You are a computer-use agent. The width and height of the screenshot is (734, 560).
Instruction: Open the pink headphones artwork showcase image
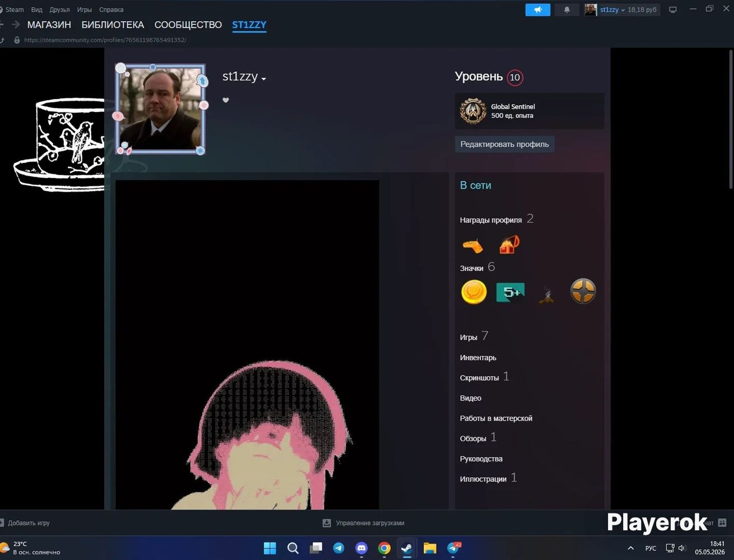[247, 344]
